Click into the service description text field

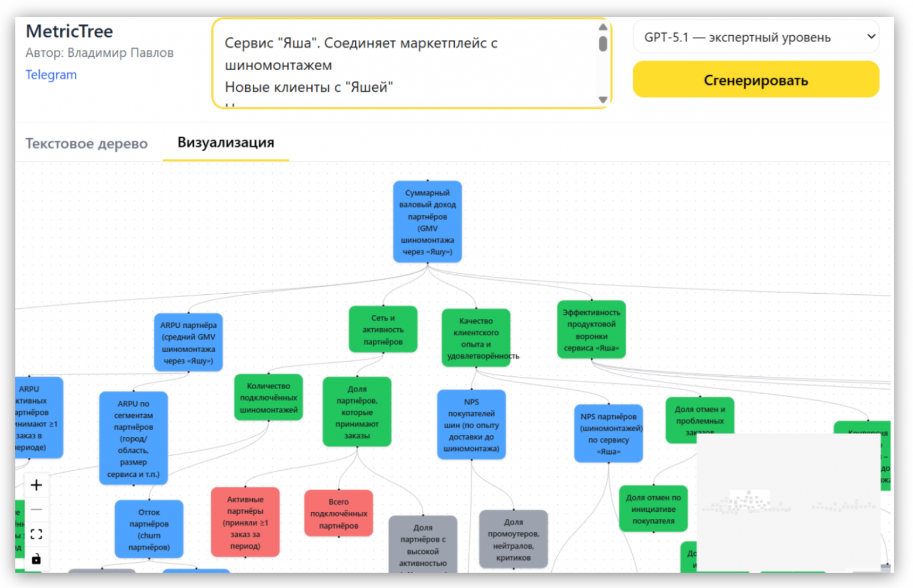tap(404, 64)
